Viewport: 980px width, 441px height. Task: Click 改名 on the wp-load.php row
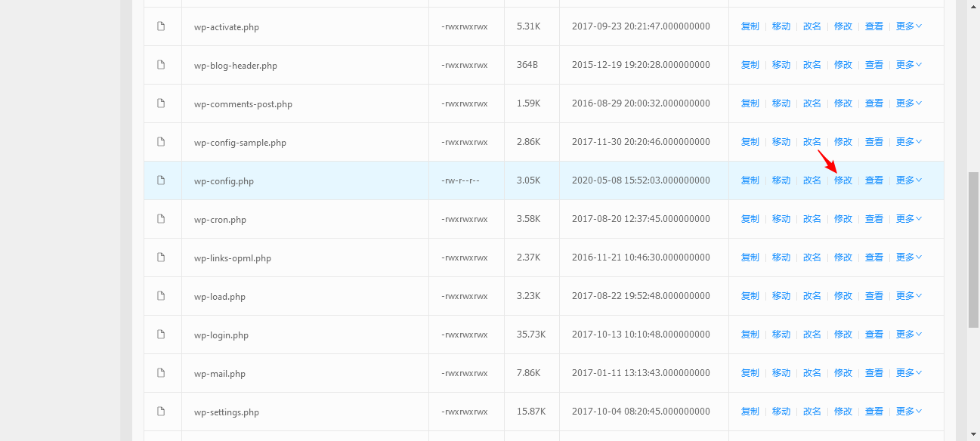(812, 296)
